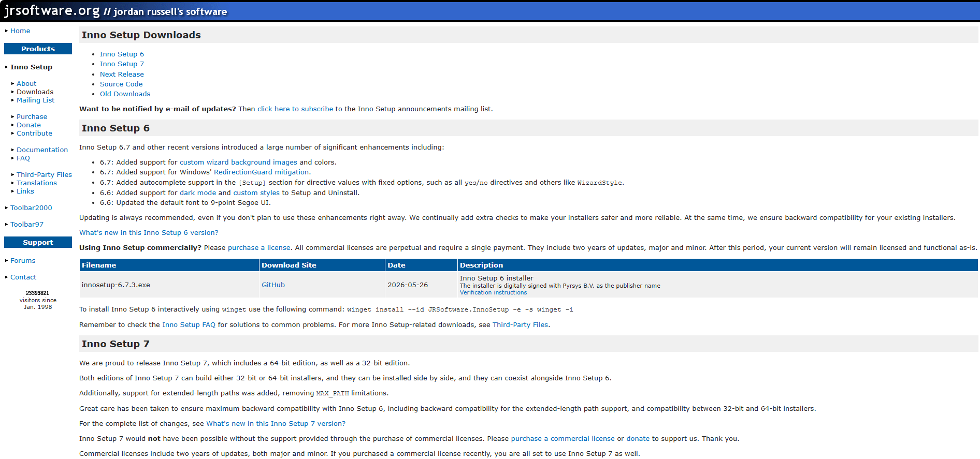Click the Products sidebar header
Viewport: 980px width, 459px height.
[x=38, y=49]
